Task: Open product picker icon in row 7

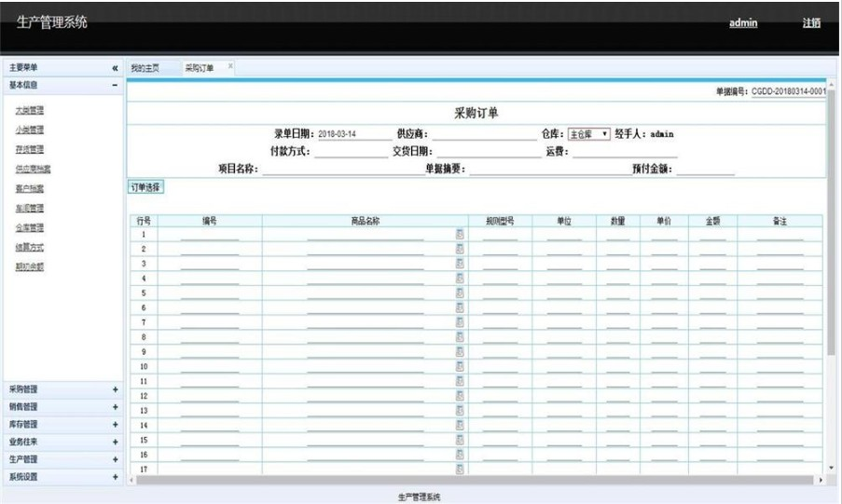Action: (460, 322)
